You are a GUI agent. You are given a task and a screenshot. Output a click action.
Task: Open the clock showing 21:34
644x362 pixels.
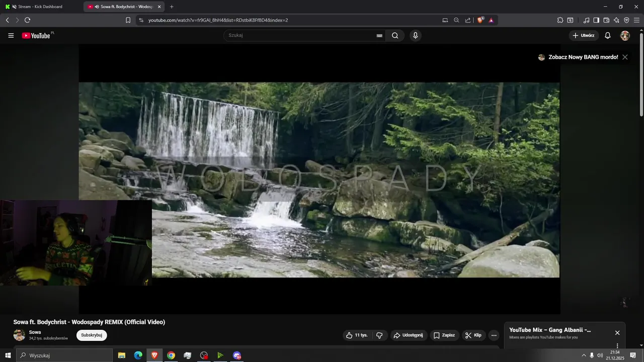615,355
